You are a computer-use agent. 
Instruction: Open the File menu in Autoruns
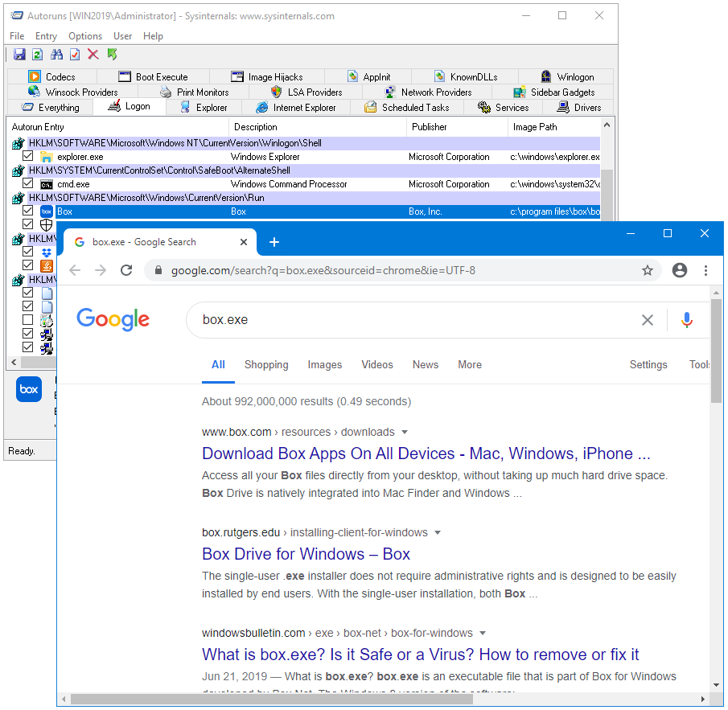(17, 36)
